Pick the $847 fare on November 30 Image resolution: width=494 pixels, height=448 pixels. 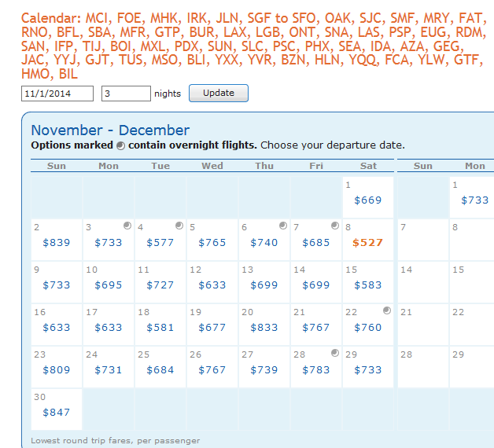click(57, 413)
